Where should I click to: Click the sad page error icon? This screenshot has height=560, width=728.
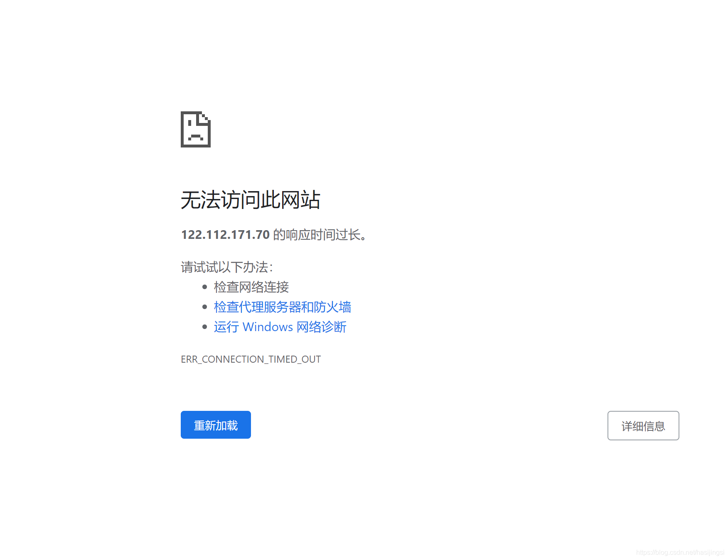point(196,129)
